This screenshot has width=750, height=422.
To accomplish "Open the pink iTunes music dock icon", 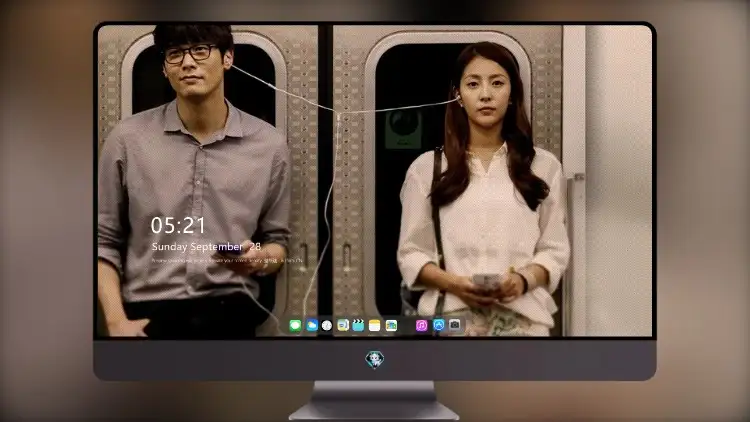I will coord(421,326).
